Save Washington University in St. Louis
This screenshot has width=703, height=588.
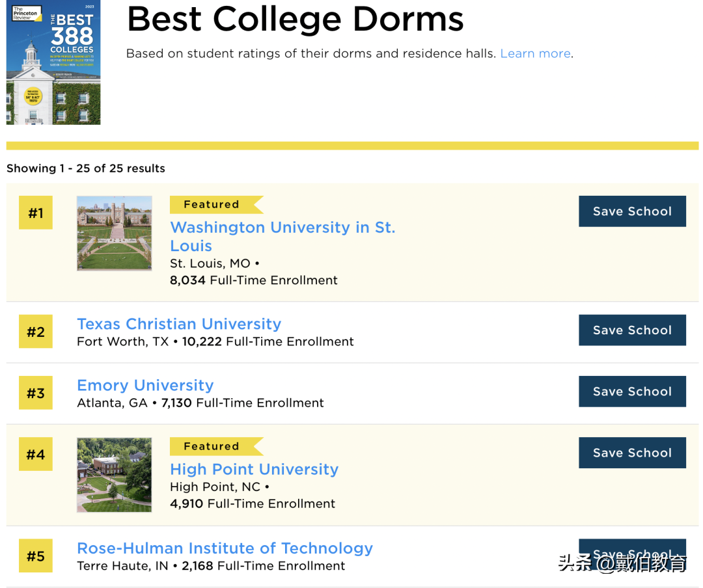(631, 211)
